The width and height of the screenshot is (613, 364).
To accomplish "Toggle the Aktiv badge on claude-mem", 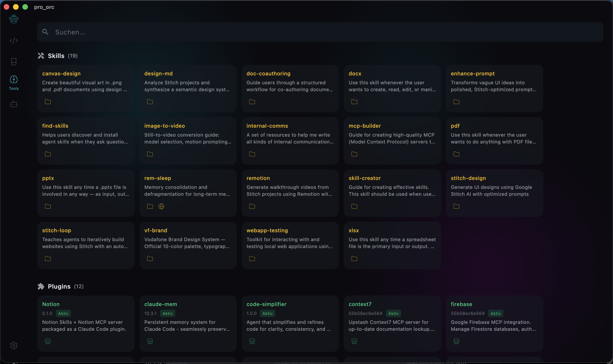I will (167, 313).
